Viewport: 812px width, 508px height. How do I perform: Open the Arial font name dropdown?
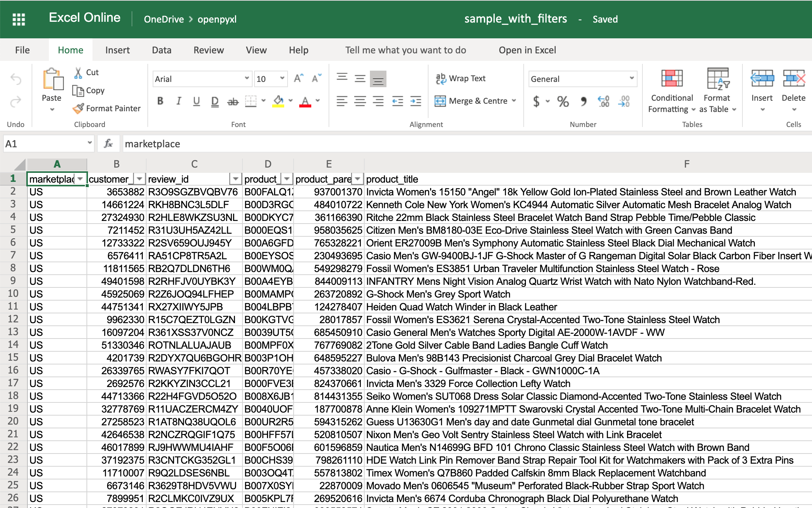pyautogui.click(x=247, y=78)
